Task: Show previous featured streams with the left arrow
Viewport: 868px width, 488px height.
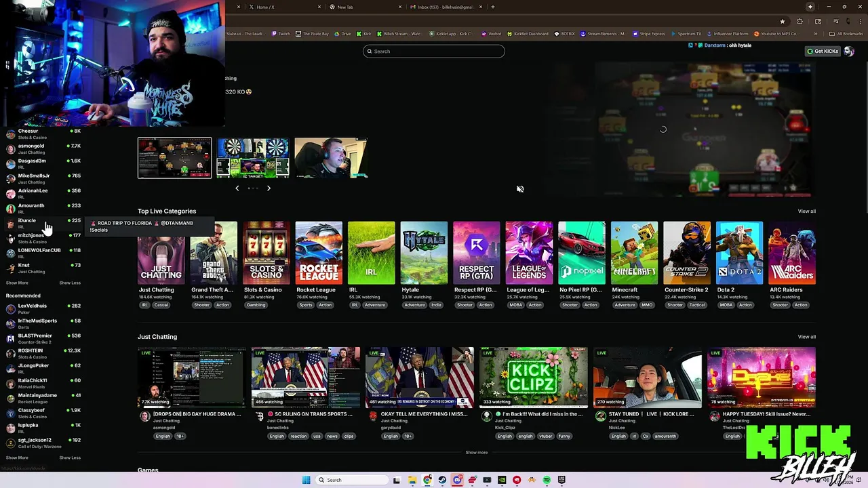Action: tap(237, 188)
